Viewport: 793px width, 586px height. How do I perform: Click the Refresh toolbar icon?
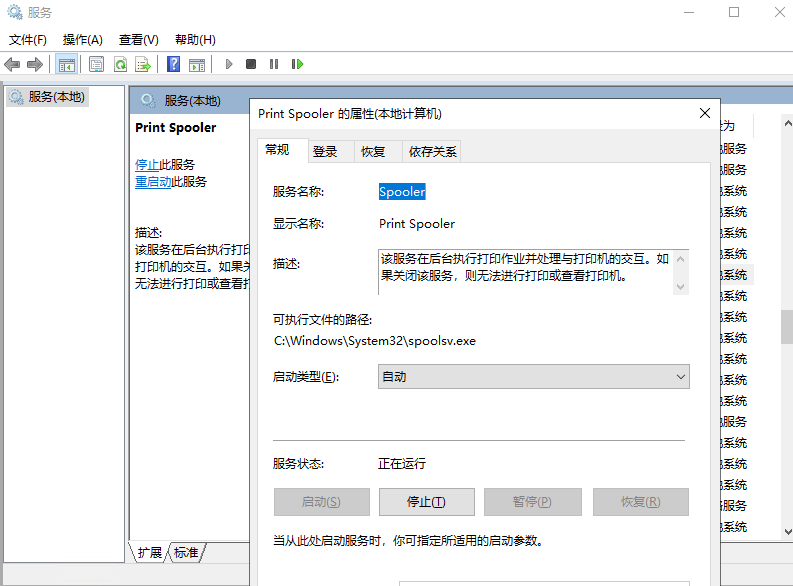point(120,64)
